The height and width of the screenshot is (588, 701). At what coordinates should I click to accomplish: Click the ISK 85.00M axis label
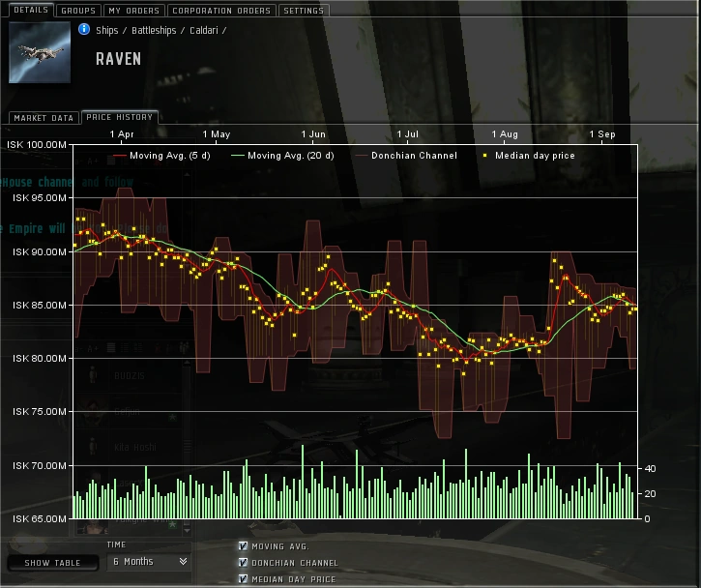[40, 305]
